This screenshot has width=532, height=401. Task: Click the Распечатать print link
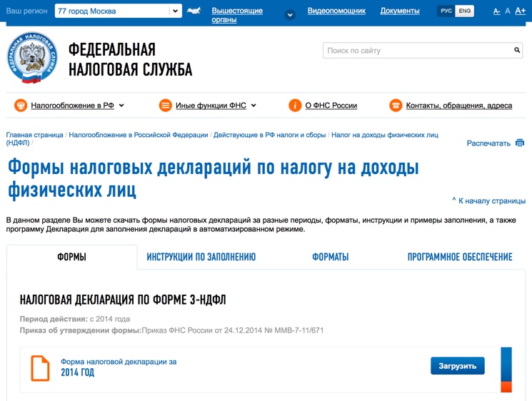click(x=488, y=143)
